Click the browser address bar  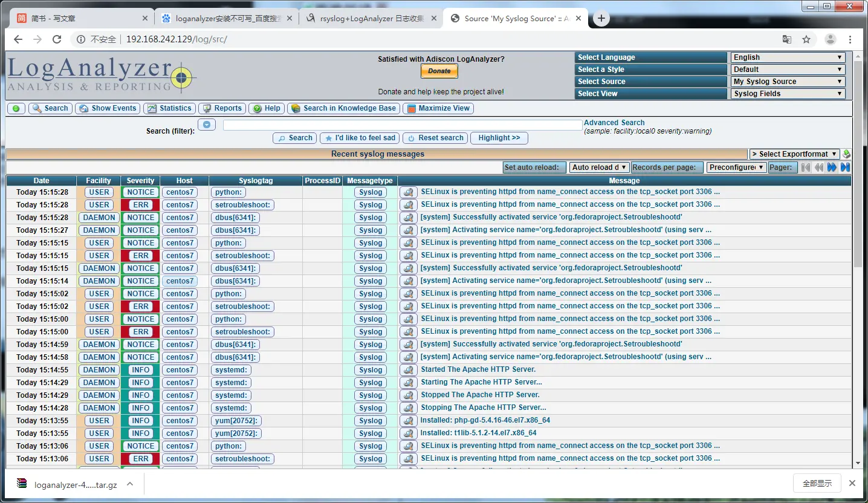423,39
